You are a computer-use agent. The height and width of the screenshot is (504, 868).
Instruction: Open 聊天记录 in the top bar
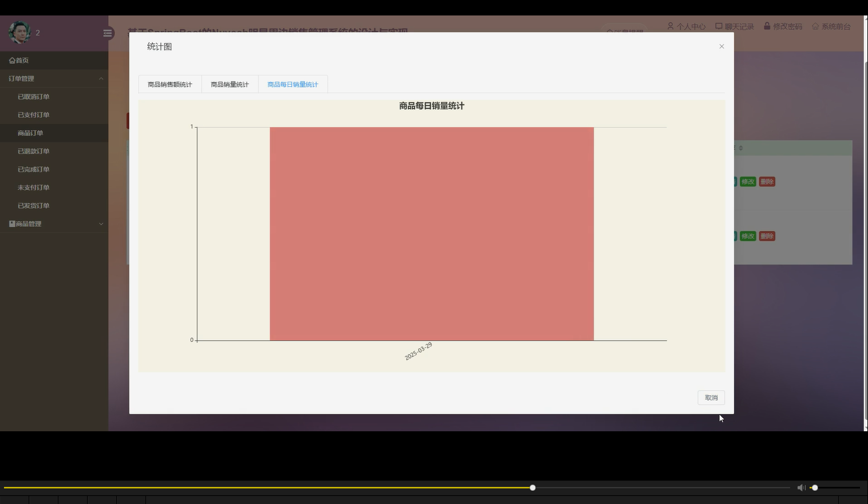coord(739,26)
